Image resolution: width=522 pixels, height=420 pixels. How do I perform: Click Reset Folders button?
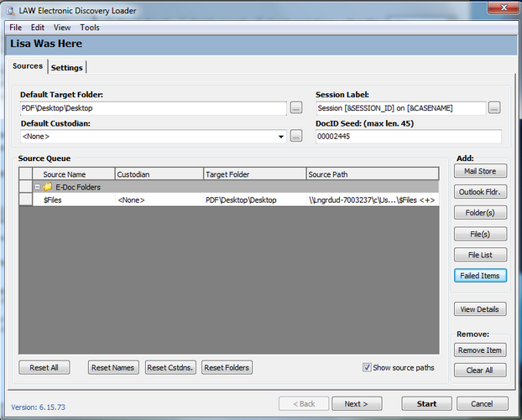click(227, 367)
